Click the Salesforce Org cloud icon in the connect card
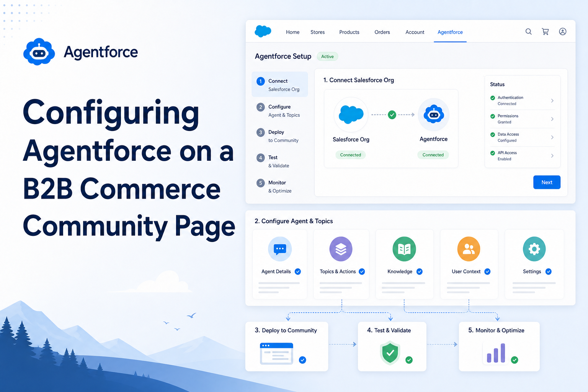The height and width of the screenshot is (392, 588). pos(351,114)
